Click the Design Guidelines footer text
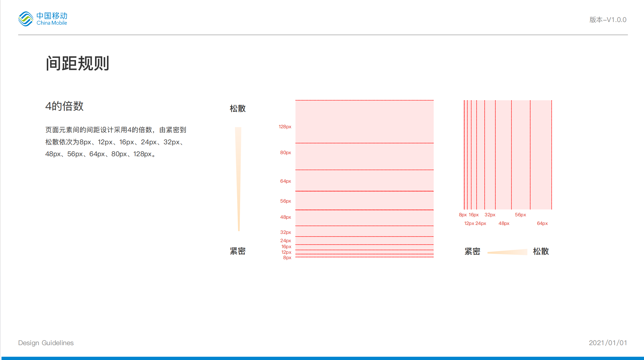The width and height of the screenshot is (644, 360). click(x=46, y=343)
